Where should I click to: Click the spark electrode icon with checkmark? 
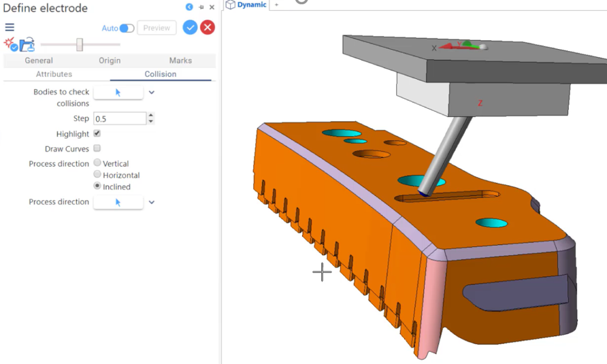pos(10,46)
